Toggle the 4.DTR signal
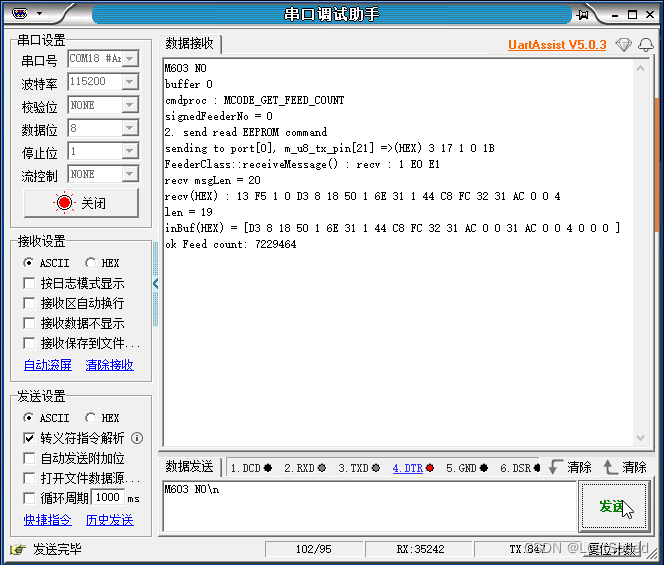Image resolution: width=664 pixels, height=565 pixels. pos(413,468)
